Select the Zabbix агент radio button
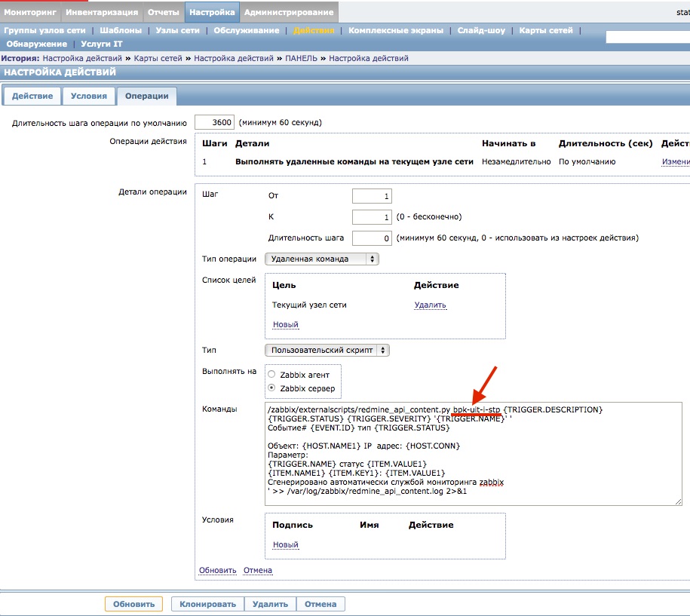The image size is (690, 616). point(271,375)
